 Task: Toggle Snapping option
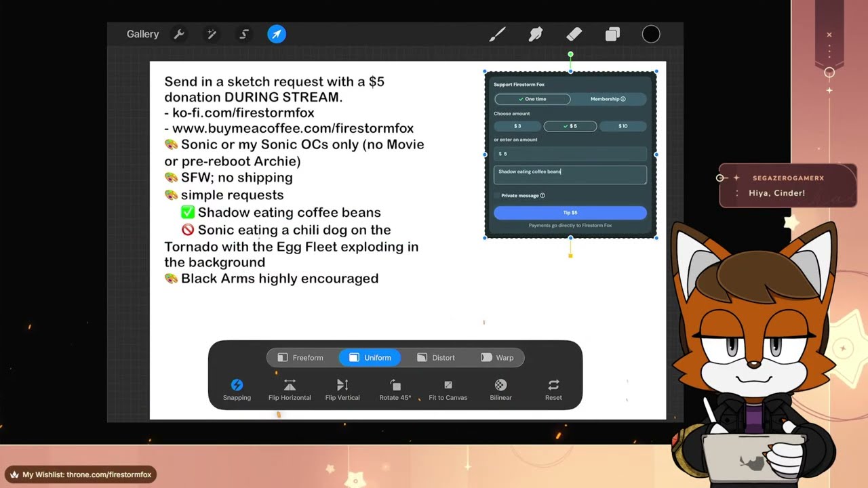click(237, 390)
